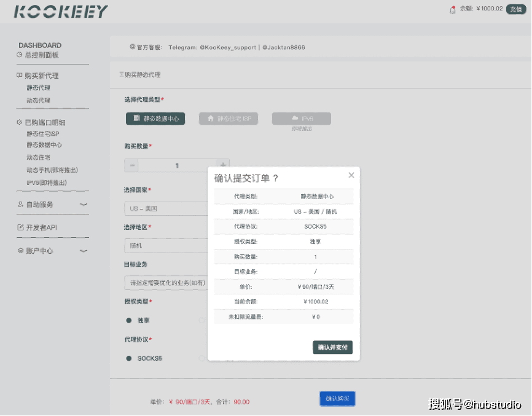Click the 目标业务 text input field
This screenshot has height=416, width=532.
[x=166, y=283]
